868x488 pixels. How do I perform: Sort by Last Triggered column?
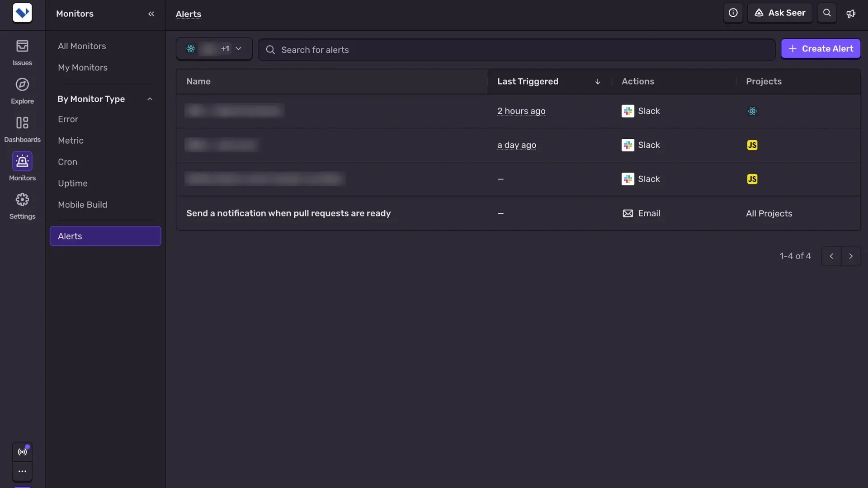click(x=549, y=81)
